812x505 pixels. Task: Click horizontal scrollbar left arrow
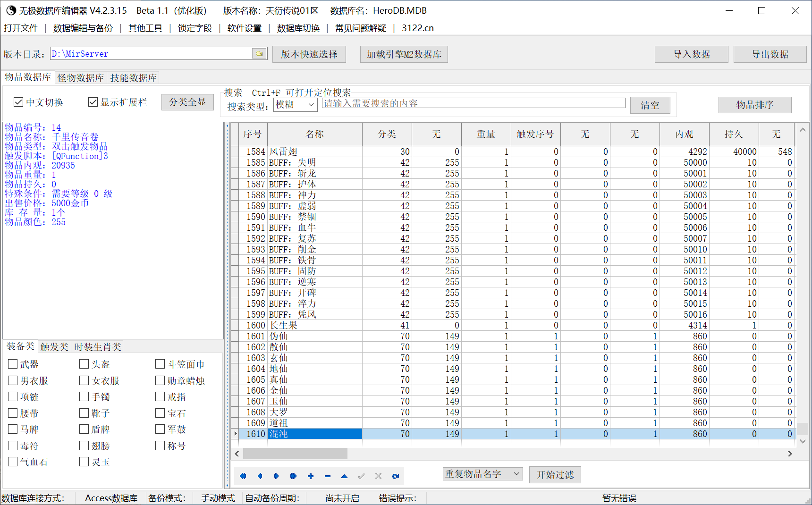[237, 454]
